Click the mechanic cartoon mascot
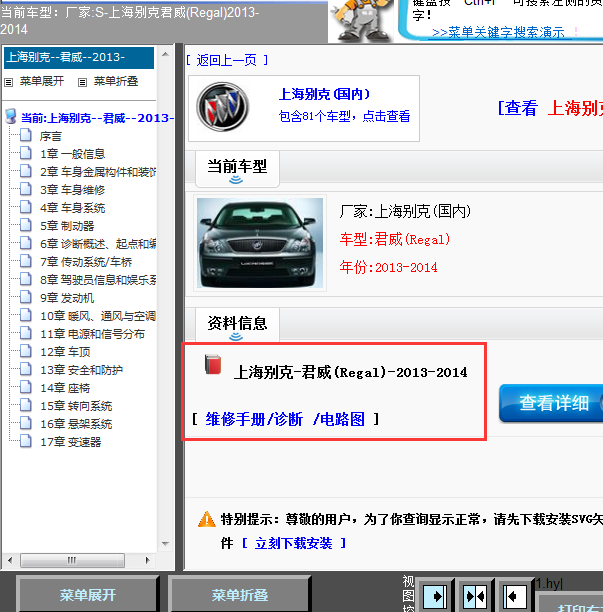 tap(363, 20)
